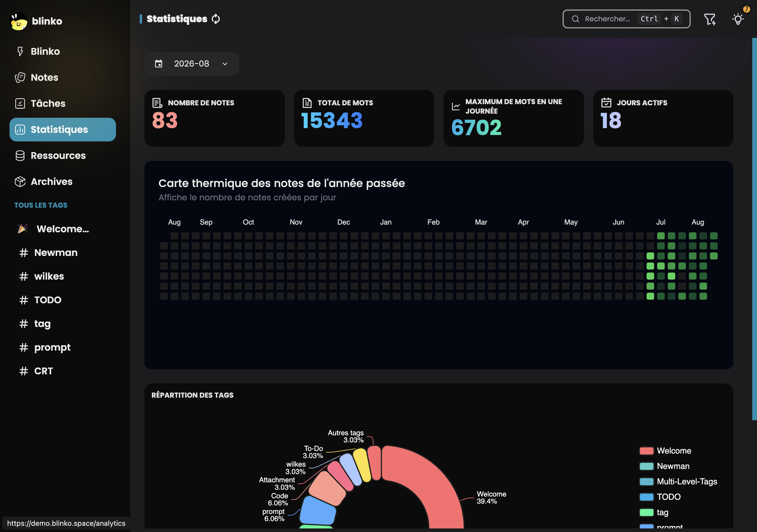Toggle the 'tag' legend color swatch
The height and width of the screenshot is (532, 757).
point(646,512)
